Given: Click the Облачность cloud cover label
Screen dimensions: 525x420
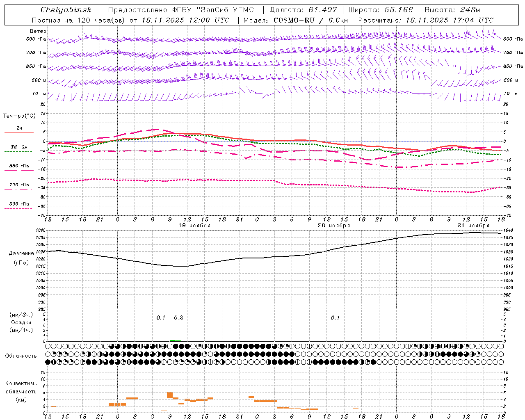Looking at the screenshot, I should tap(21, 356).
